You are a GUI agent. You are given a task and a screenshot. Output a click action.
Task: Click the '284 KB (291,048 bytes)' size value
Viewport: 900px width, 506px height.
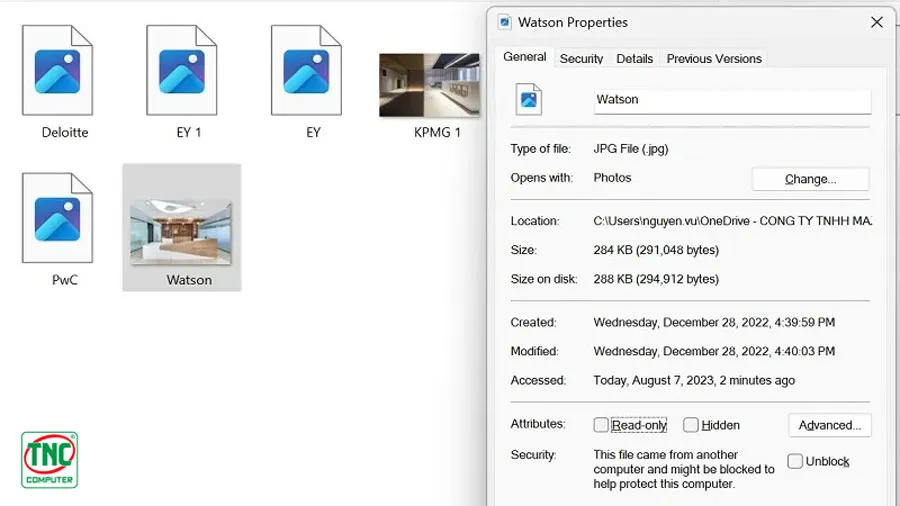(656, 250)
